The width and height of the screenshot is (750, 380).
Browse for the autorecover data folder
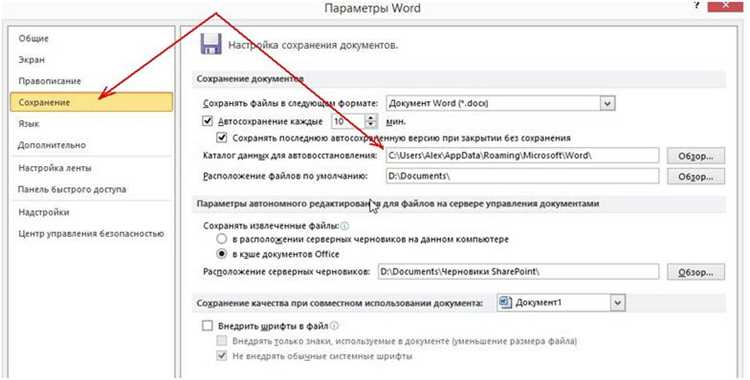pyautogui.click(x=696, y=156)
